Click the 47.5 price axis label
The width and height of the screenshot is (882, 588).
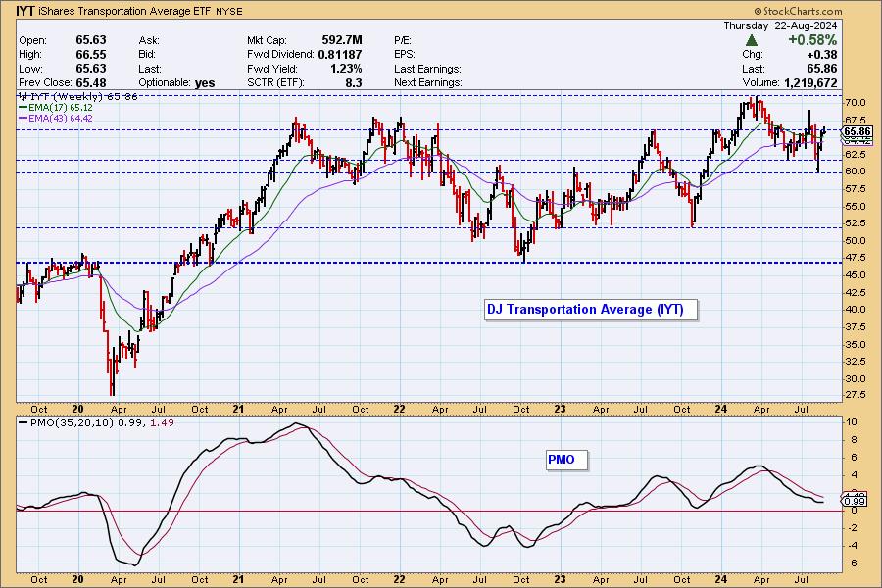coord(855,258)
